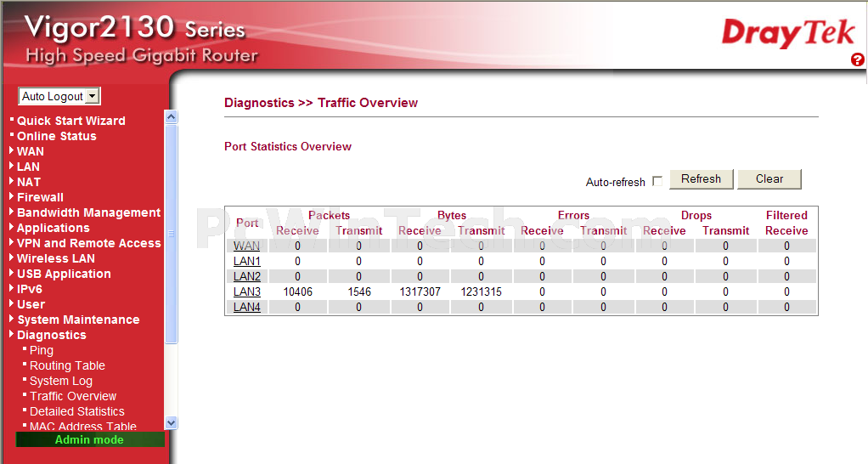Click LAN3 bytes transmit value 1231315
The height and width of the screenshot is (464, 868).
pos(481,291)
